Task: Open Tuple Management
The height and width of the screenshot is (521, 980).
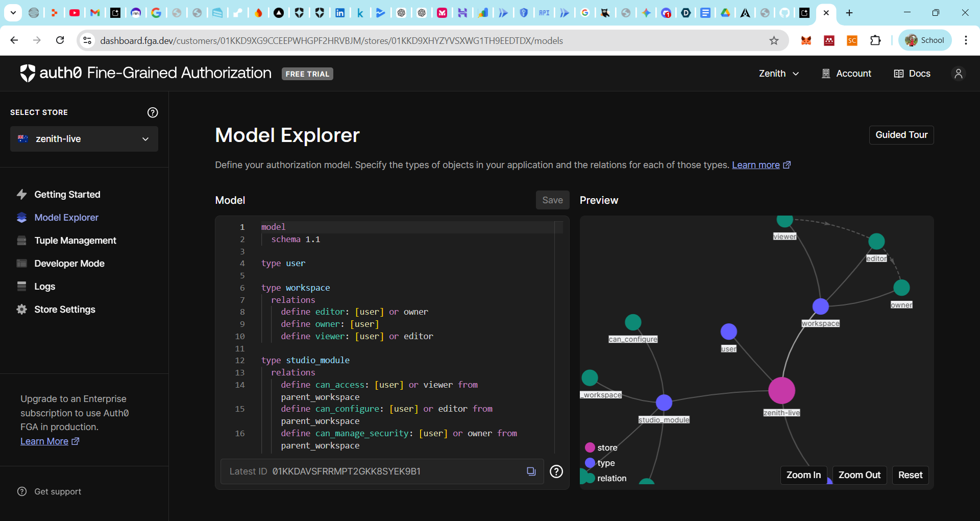Action: pos(75,241)
